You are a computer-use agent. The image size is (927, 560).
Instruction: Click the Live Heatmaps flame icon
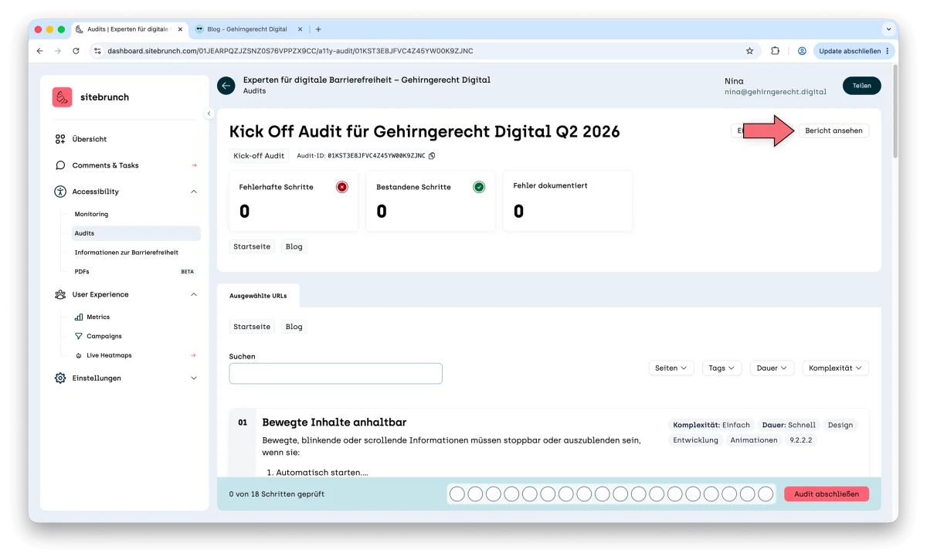point(79,355)
